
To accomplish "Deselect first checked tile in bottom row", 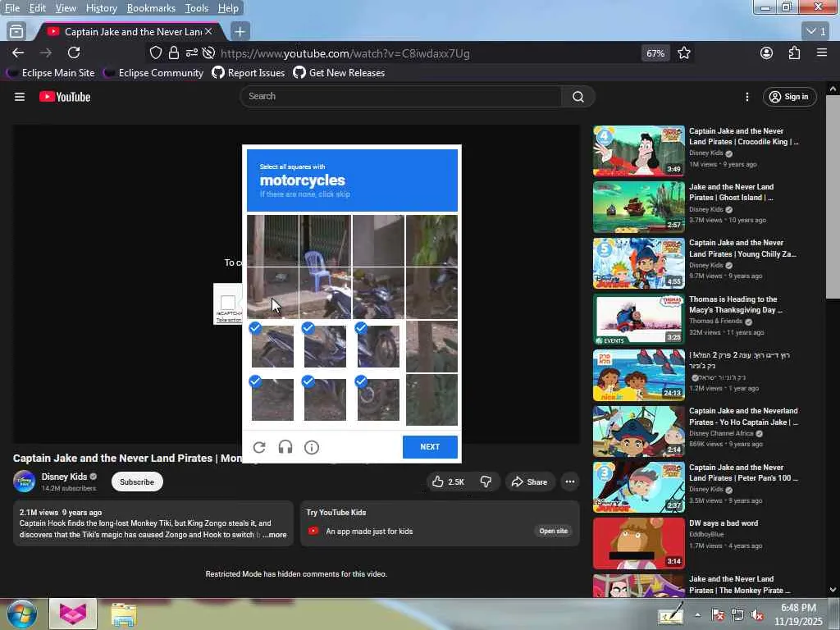I will click(x=272, y=399).
